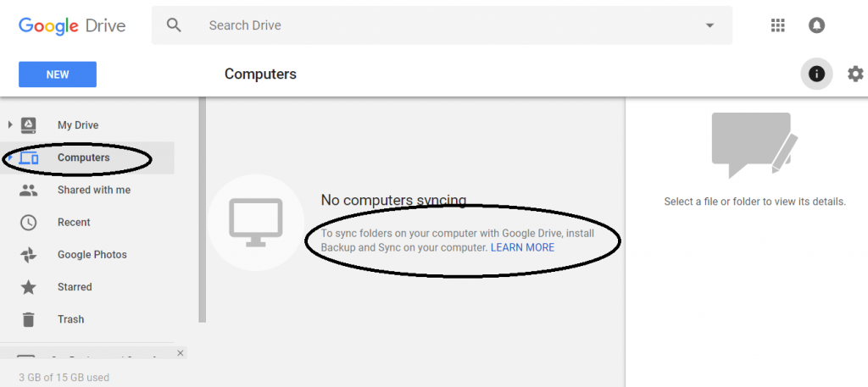Click into the Search Drive field
This screenshot has width=868, height=387.
click(442, 25)
